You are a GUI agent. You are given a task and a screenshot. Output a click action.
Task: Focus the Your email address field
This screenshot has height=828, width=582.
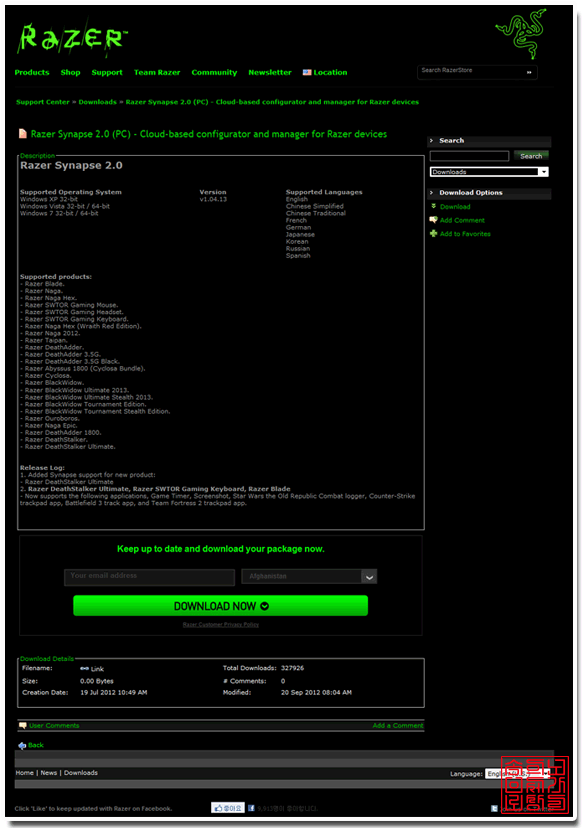[149, 577]
